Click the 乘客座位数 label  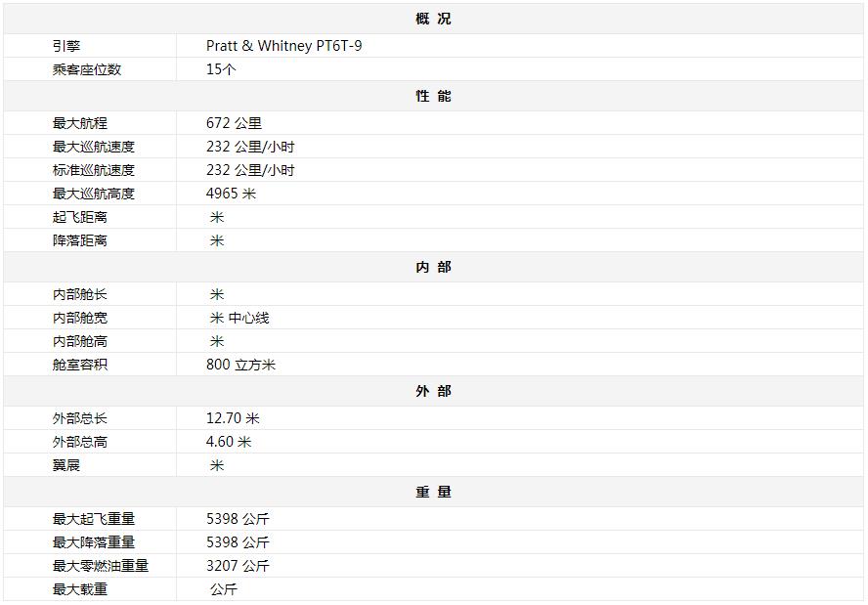click(87, 69)
